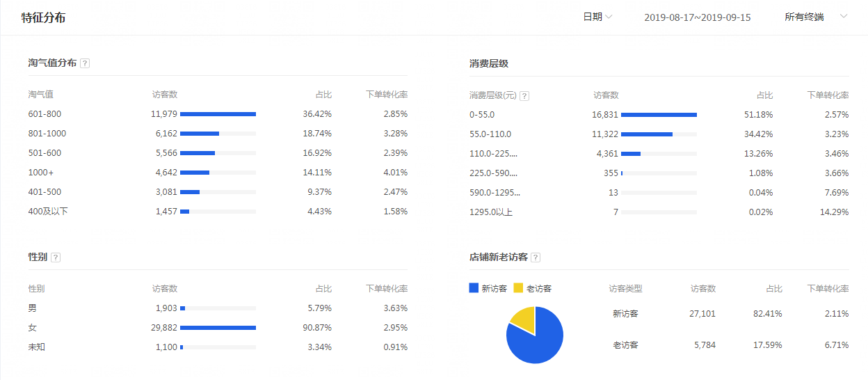The width and height of the screenshot is (868, 380).
Task: Click 淘气值 row label 601-800
Action: pyautogui.click(x=45, y=114)
